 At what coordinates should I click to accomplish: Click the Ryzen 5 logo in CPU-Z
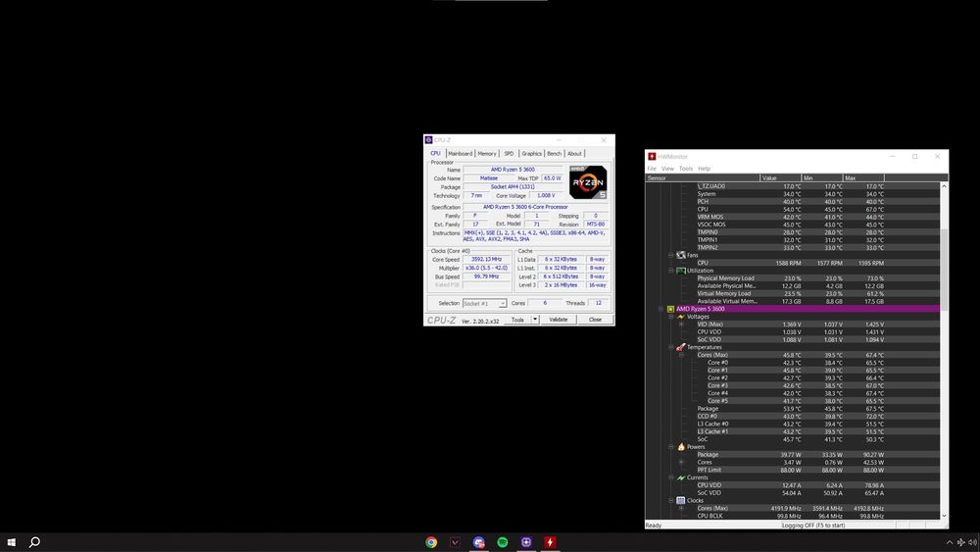(587, 182)
